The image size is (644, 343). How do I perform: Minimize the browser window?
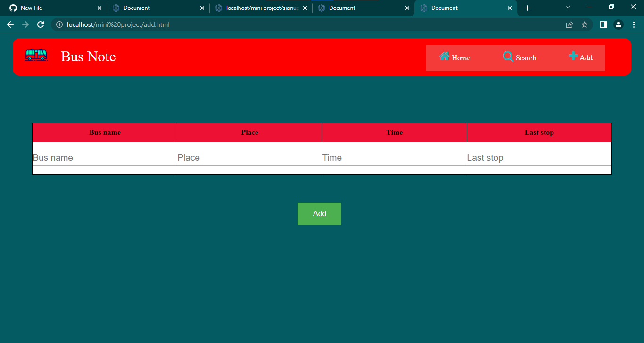pos(590,7)
